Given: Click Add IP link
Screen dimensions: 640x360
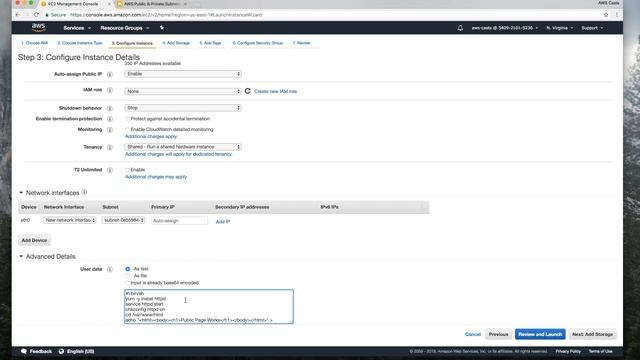Looking at the screenshot, I should (x=222, y=221).
